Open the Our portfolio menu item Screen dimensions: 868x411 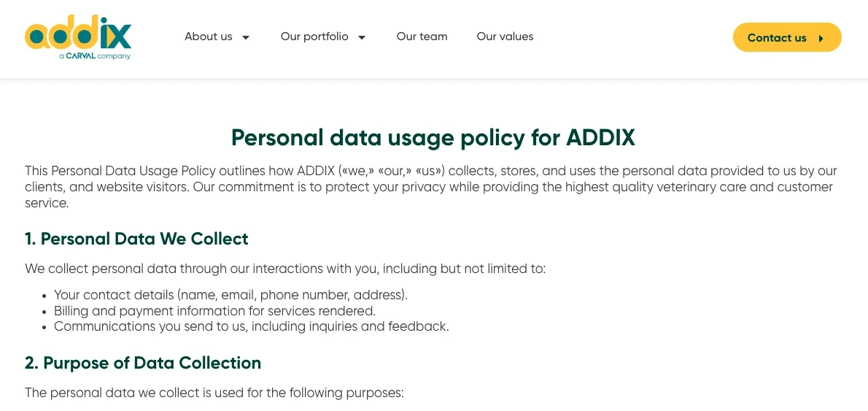(x=314, y=37)
